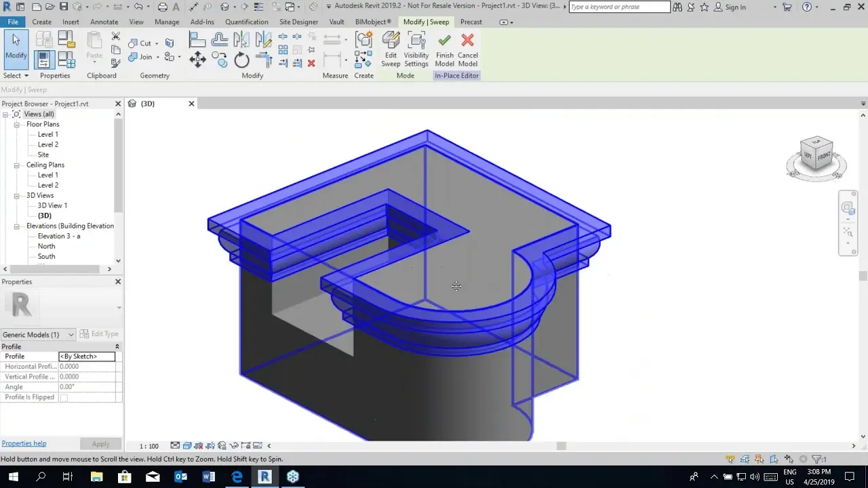Open the Generic Models type filter dropdown
Image resolution: width=868 pixels, height=488 pixels.
(38, 335)
